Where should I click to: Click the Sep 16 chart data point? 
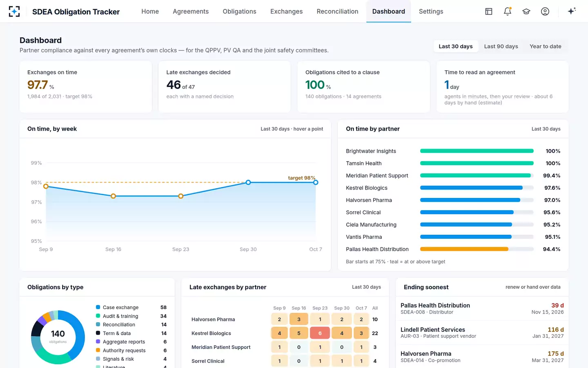tap(113, 196)
